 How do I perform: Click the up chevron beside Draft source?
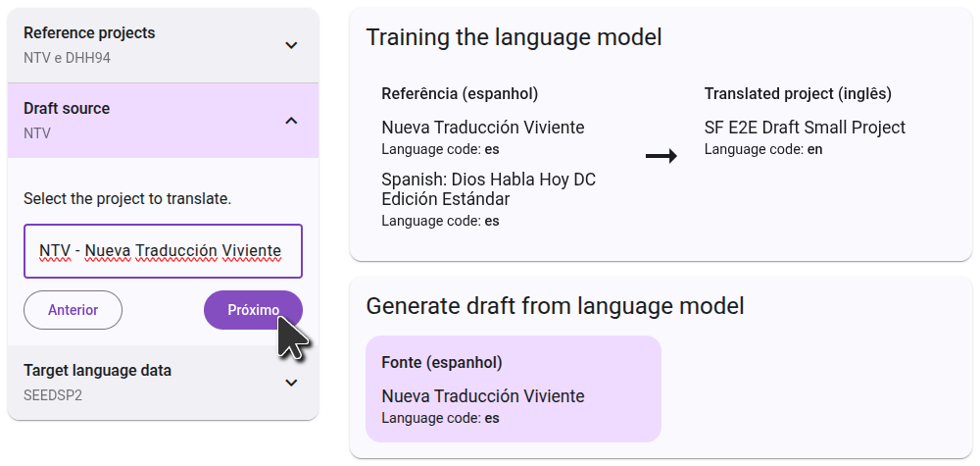291,121
